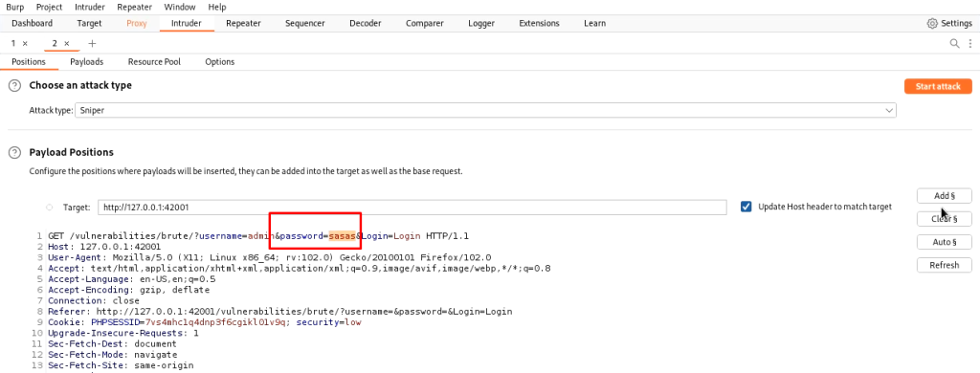
Task: Switch to the Extensions tab
Action: point(539,23)
